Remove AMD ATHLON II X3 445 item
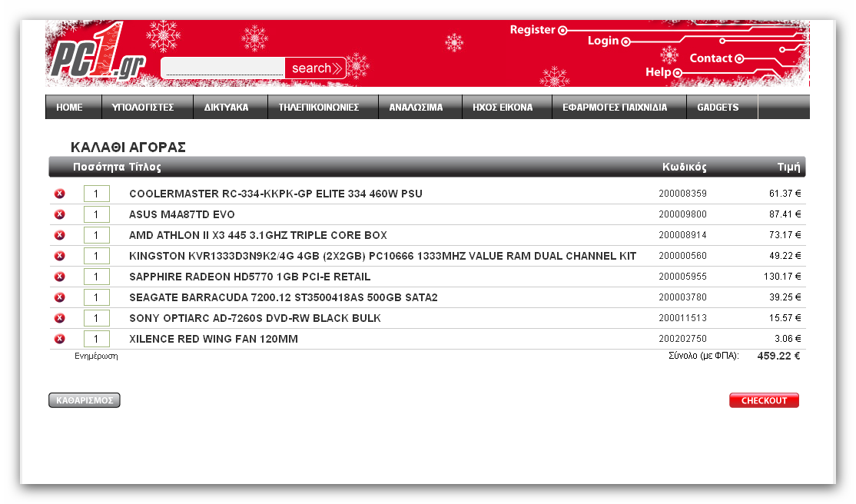 [59, 235]
